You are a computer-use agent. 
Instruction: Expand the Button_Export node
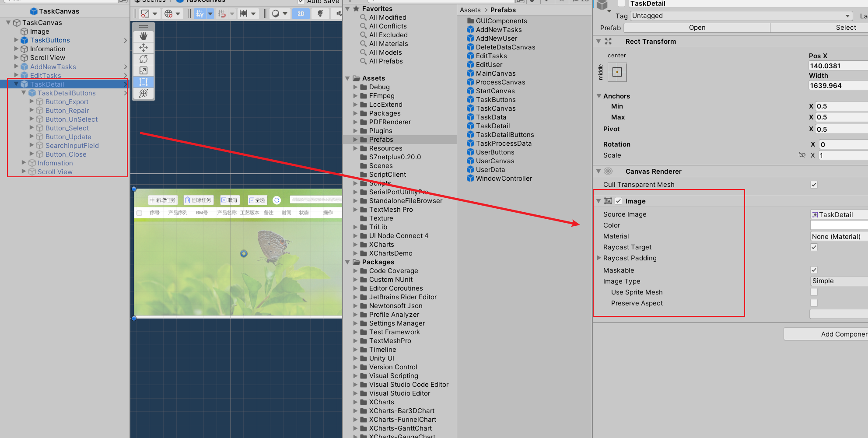[31, 102]
